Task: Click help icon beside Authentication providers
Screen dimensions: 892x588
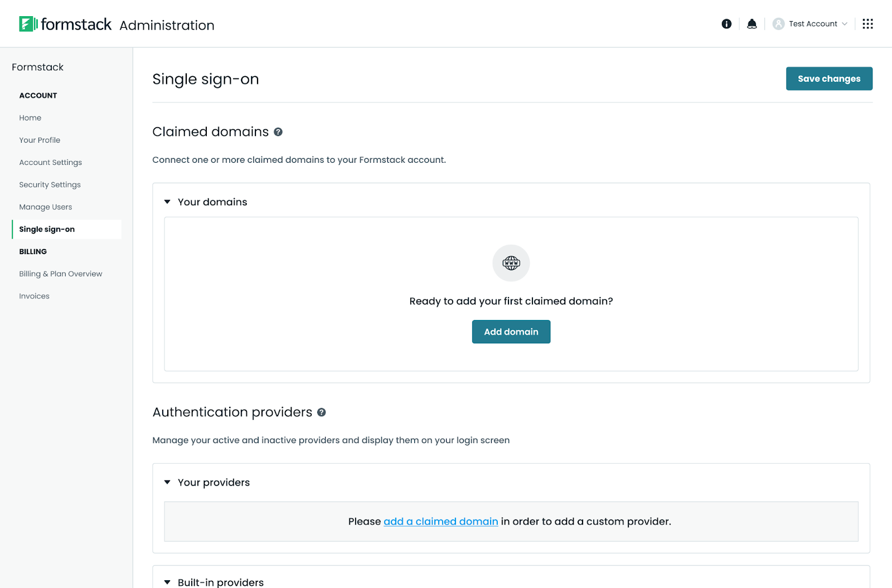Action: tap(322, 412)
